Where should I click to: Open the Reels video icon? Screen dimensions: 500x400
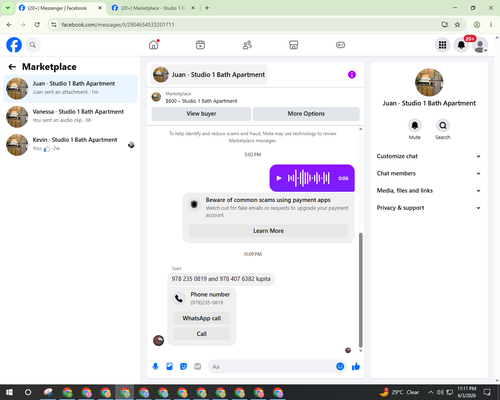pos(200,45)
